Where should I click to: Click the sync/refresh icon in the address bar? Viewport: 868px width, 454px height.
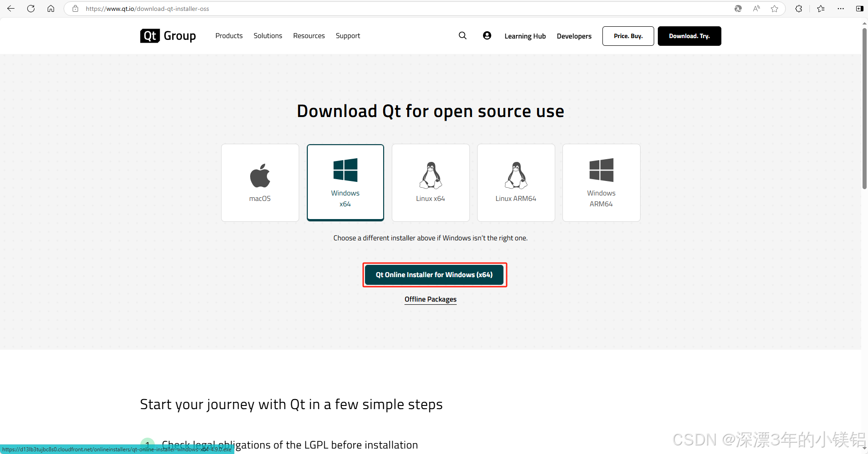[x=738, y=9]
